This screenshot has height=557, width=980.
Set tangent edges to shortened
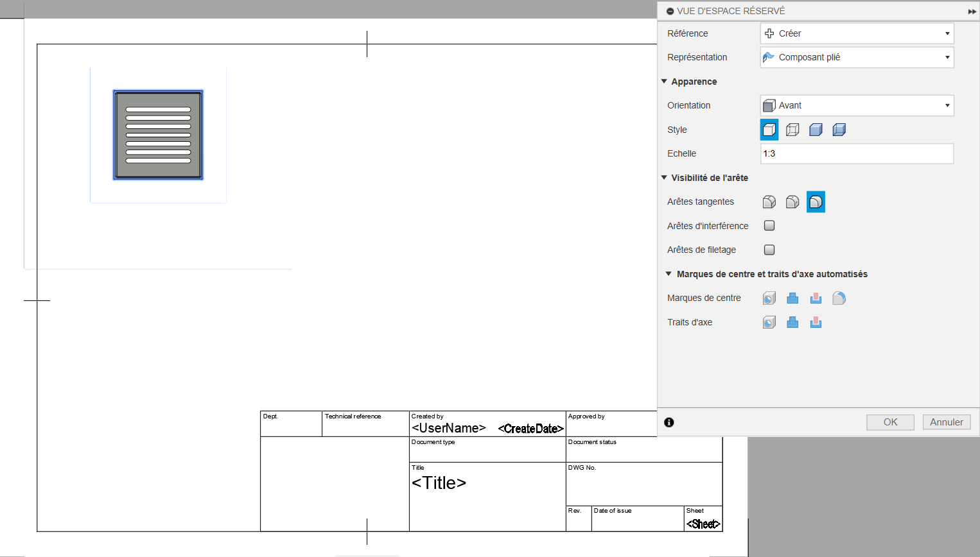pos(792,202)
